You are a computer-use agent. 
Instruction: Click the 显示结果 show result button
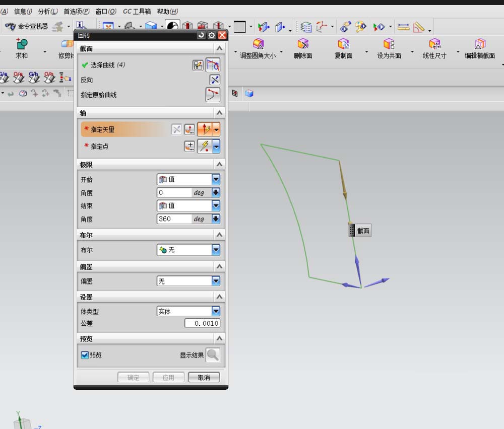[x=213, y=355]
